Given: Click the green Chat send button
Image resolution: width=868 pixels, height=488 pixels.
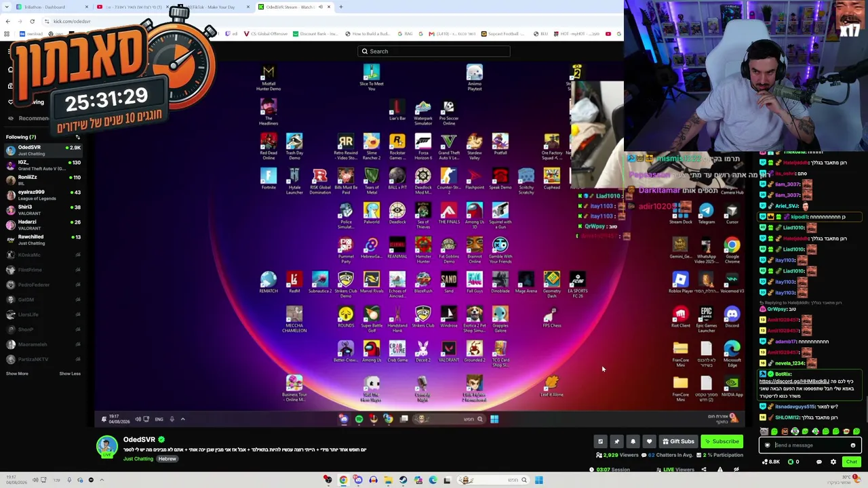Looking at the screenshot, I should coord(852,462).
